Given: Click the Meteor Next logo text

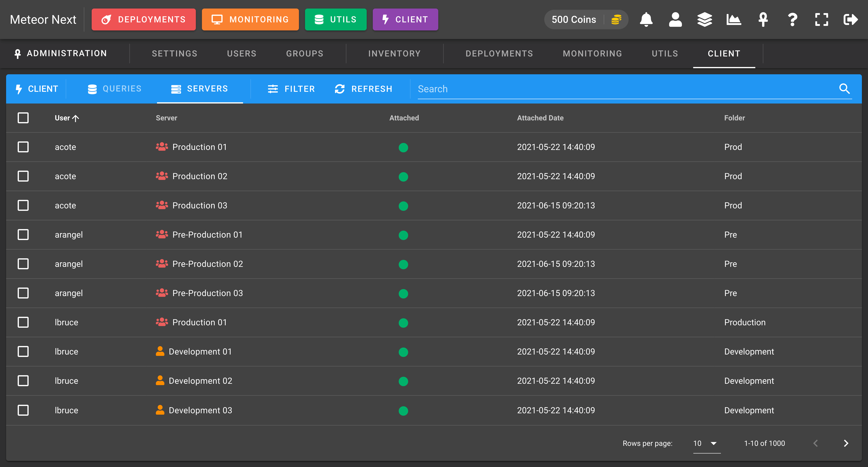Looking at the screenshot, I should coord(43,19).
